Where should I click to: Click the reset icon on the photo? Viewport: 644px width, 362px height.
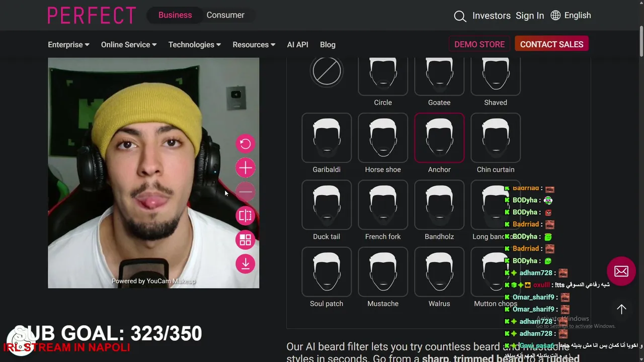tap(246, 144)
